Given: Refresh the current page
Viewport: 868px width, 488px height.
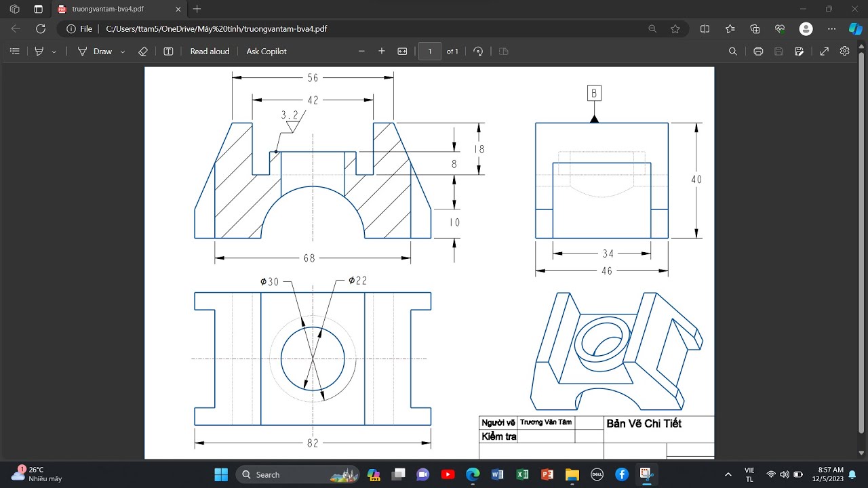Looking at the screenshot, I should click(x=40, y=29).
